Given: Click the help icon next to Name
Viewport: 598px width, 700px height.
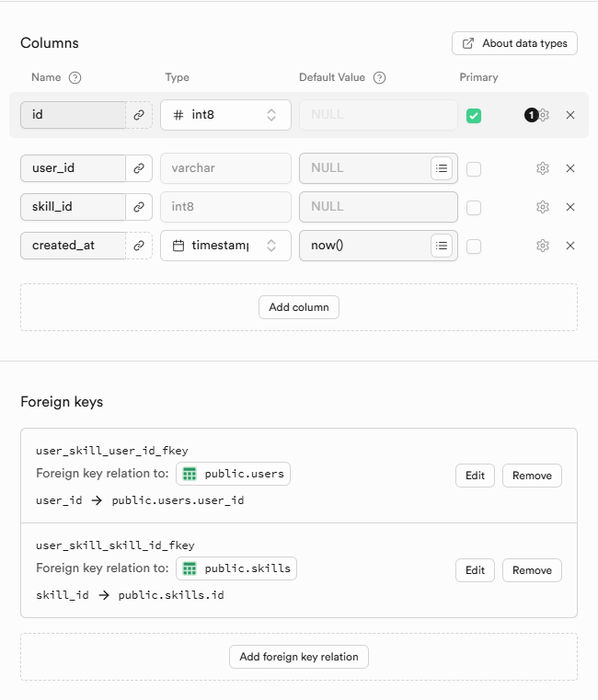Looking at the screenshot, I should (75, 78).
